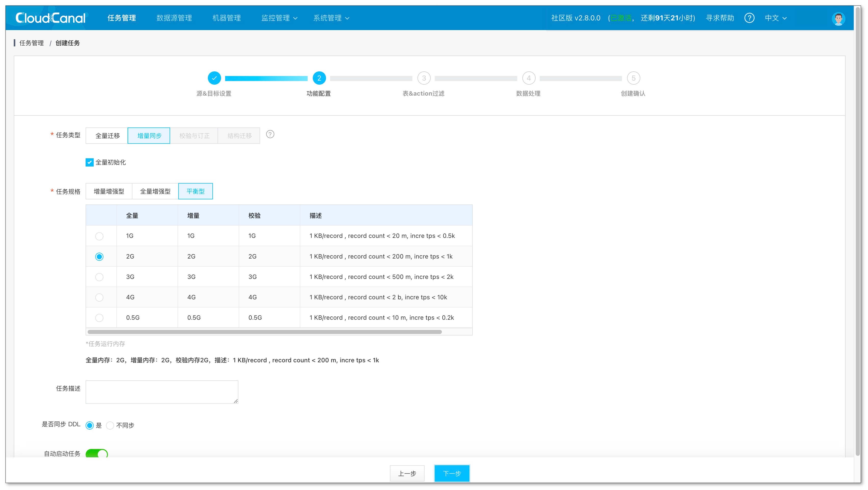Select 不同步 for DDL sync
The width and height of the screenshot is (868, 490).
point(110,425)
